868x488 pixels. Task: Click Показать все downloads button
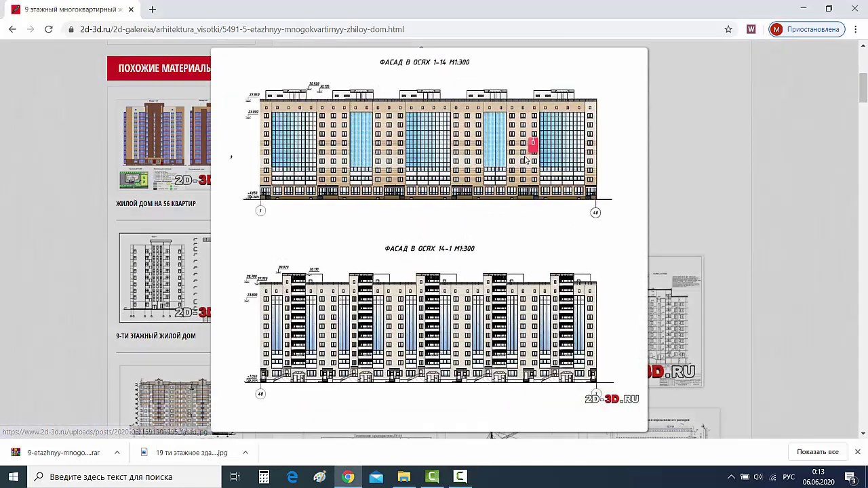coord(818,452)
